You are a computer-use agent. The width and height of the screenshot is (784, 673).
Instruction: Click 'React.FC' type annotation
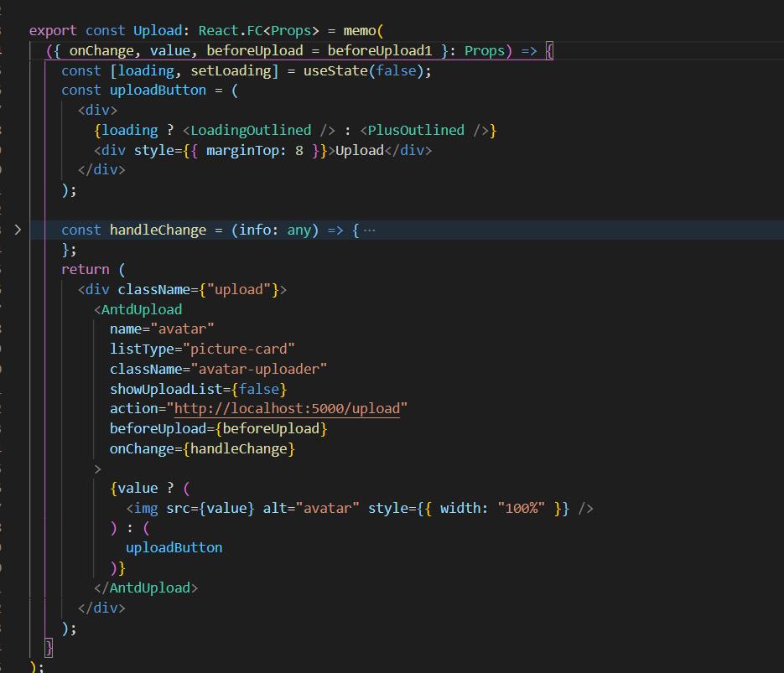tap(231, 30)
